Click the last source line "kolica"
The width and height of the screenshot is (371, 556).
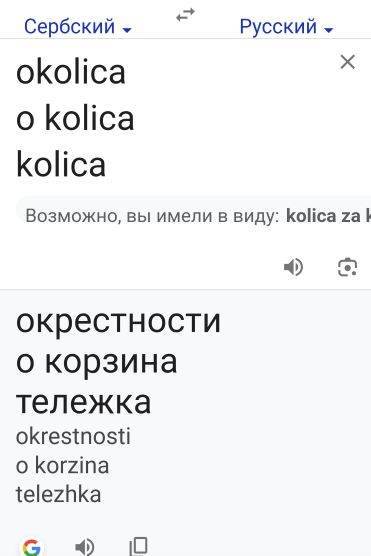61,165
